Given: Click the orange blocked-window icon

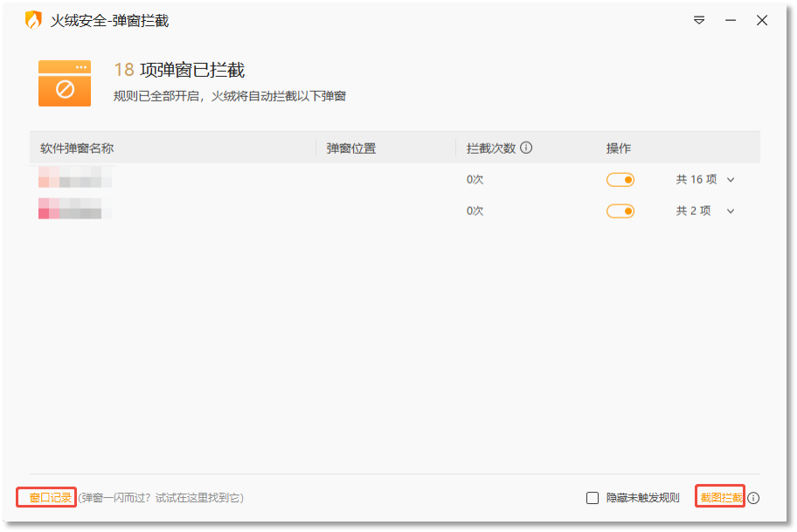Looking at the screenshot, I should [x=65, y=83].
